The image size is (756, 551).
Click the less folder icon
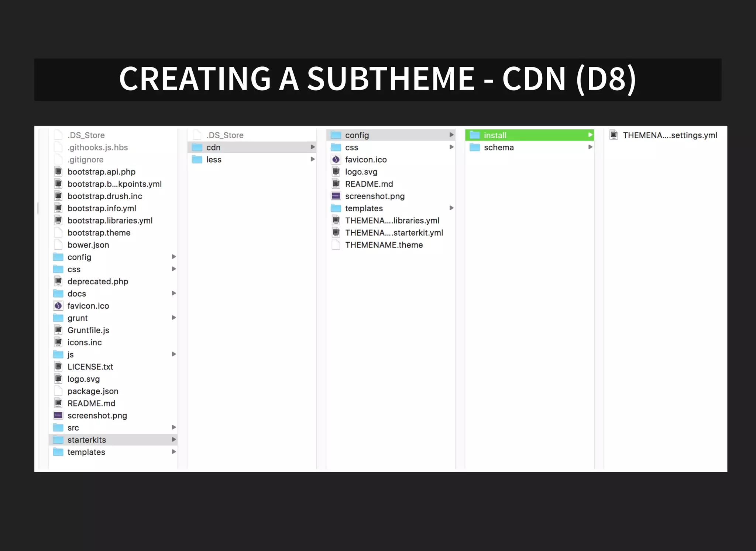[x=197, y=159]
